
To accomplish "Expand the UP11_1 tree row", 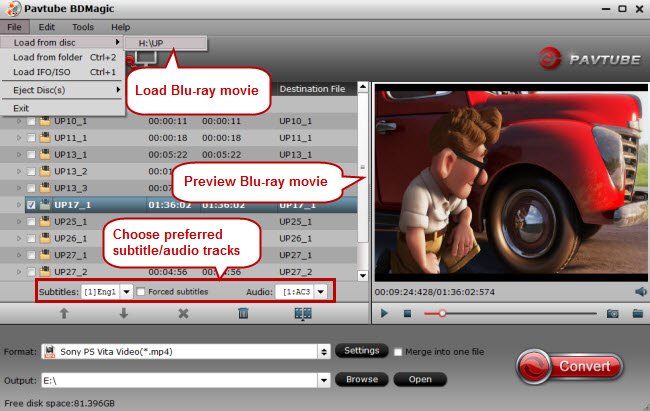I will [19, 138].
